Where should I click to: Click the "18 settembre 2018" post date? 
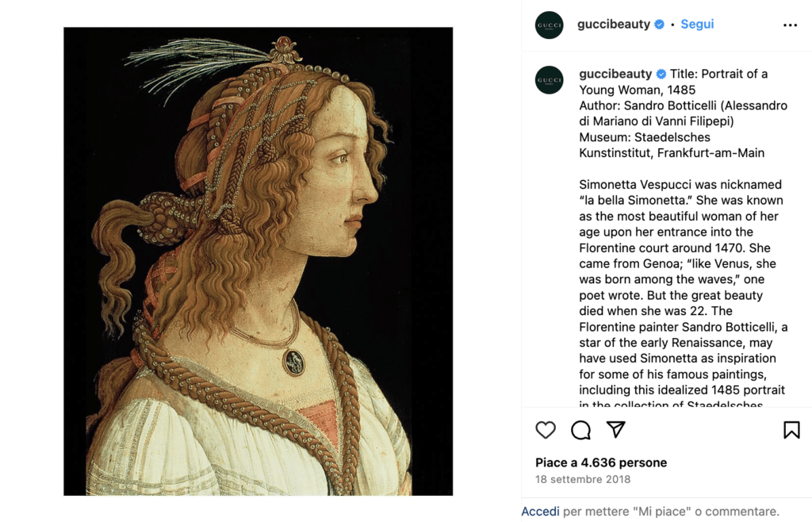pos(583,479)
